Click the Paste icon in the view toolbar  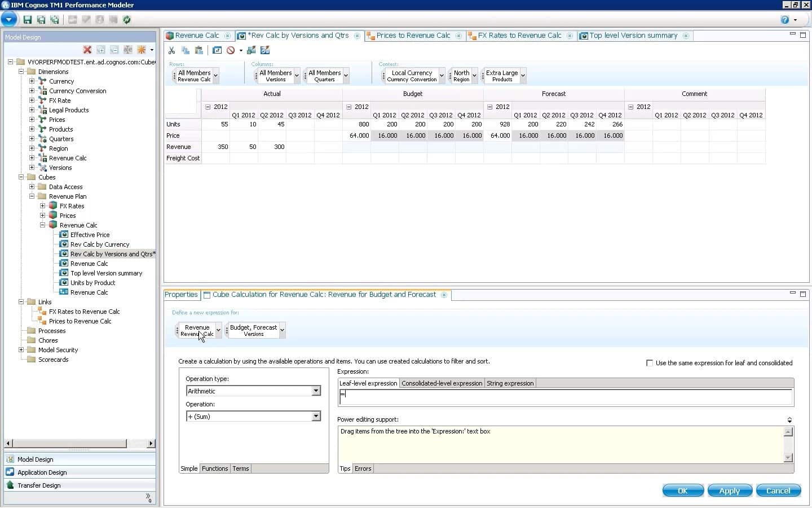point(198,50)
